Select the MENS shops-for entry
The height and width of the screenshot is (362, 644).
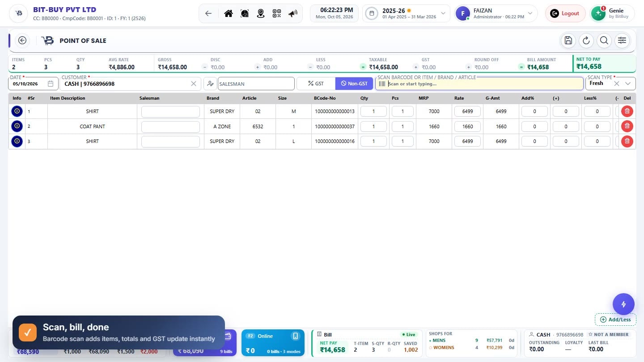[471, 341]
